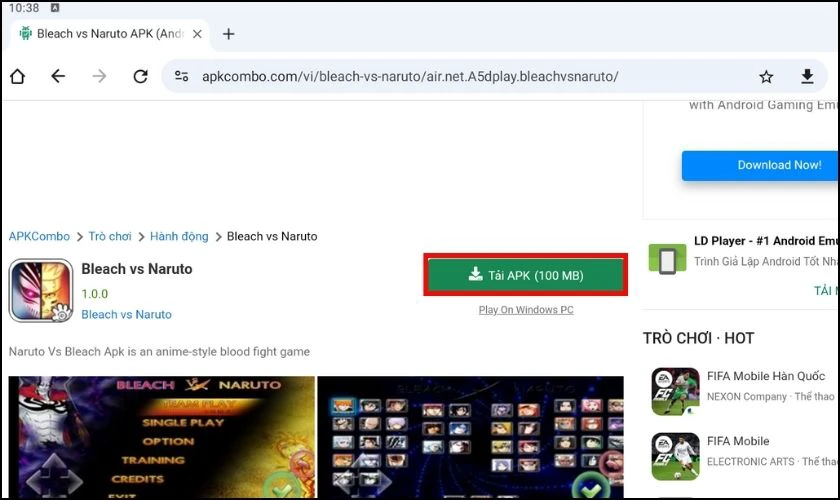
Task: Click NEXON Company publisher text
Action: click(746, 397)
